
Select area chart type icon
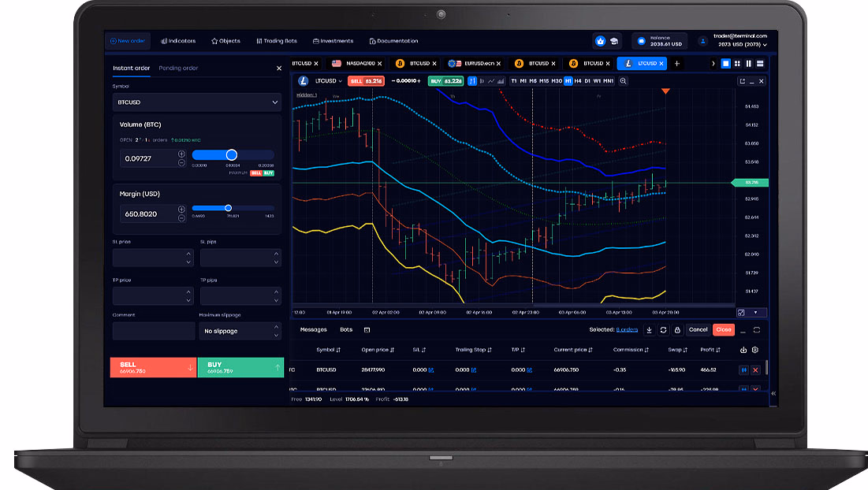pyautogui.click(x=501, y=80)
